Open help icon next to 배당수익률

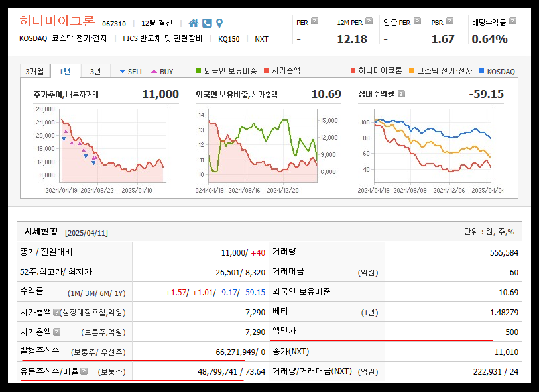coord(513,21)
